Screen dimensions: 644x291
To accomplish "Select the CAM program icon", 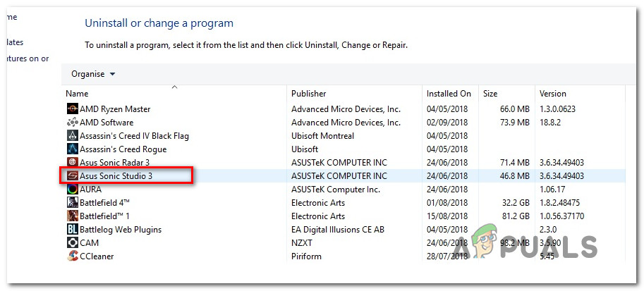I will coord(72,243).
